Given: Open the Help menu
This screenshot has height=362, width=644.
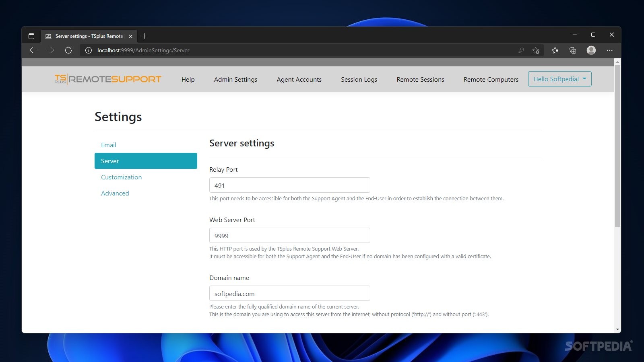Looking at the screenshot, I should (x=188, y=79).
